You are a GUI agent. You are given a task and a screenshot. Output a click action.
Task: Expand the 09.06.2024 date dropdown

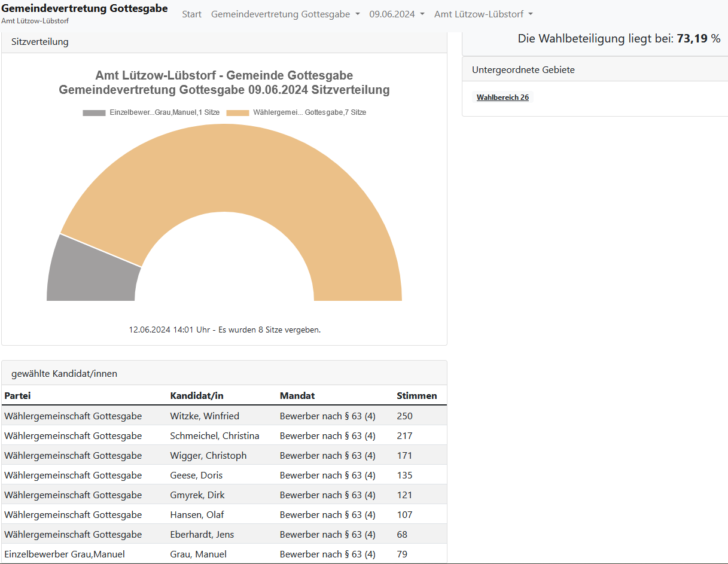point(397,14)
